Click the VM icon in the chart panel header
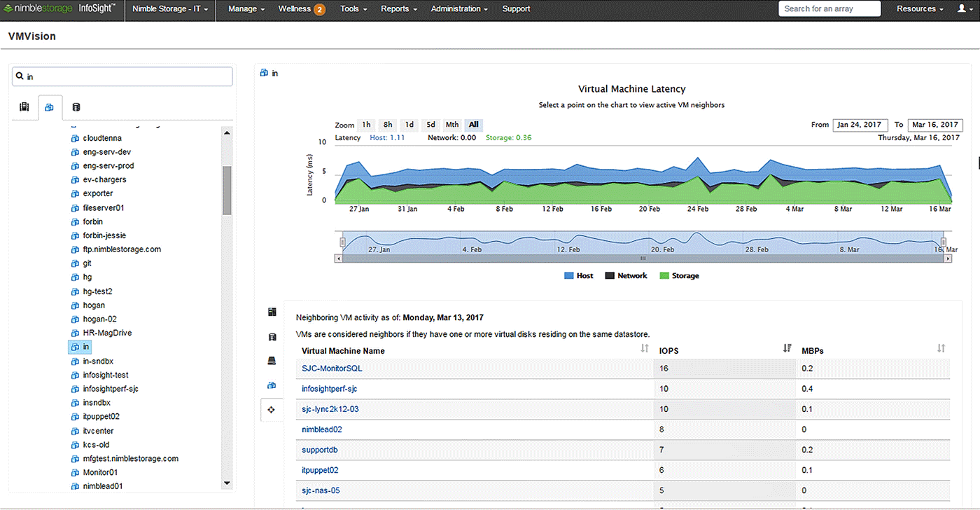Screen dimensions: 980x510 pos(264,73)
